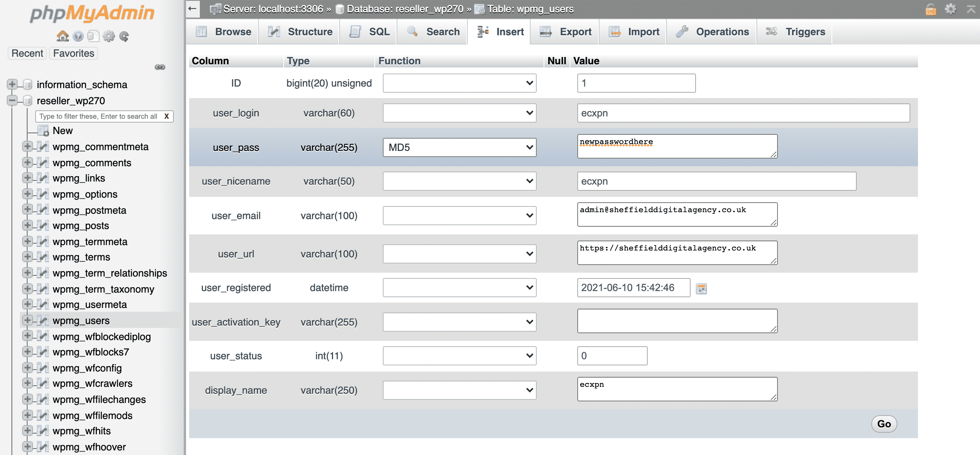Viewport: 980px width, 455px height.
Task: Open the display_name function dropdown
Action: tap(459, 390)
